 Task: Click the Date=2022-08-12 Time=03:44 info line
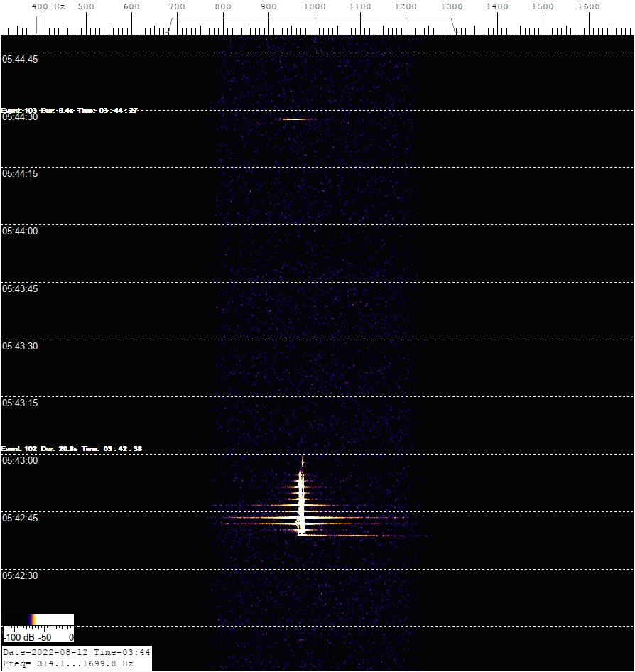coord(76,652)
